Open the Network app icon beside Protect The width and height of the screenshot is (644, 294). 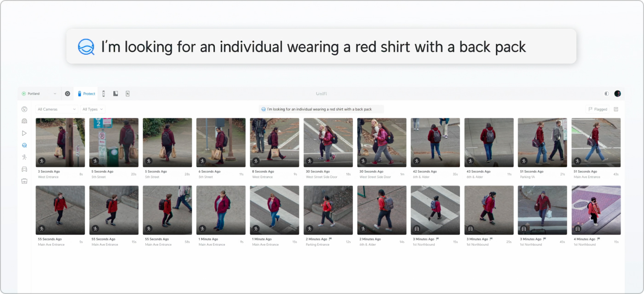pyautogui.click(x=68, y=94)
